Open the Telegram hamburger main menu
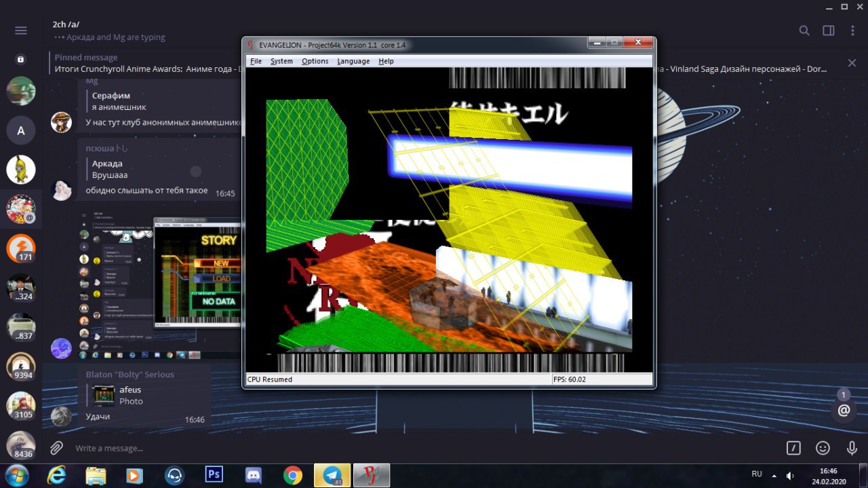 (x=21, y=31)
